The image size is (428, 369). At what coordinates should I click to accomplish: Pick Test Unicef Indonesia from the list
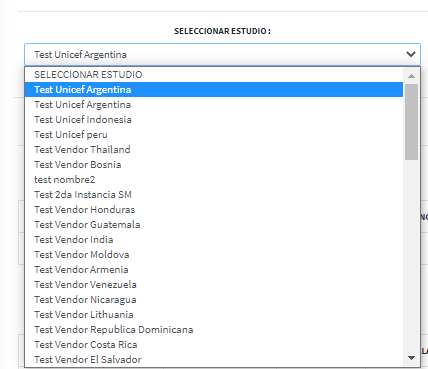point(214,120)
